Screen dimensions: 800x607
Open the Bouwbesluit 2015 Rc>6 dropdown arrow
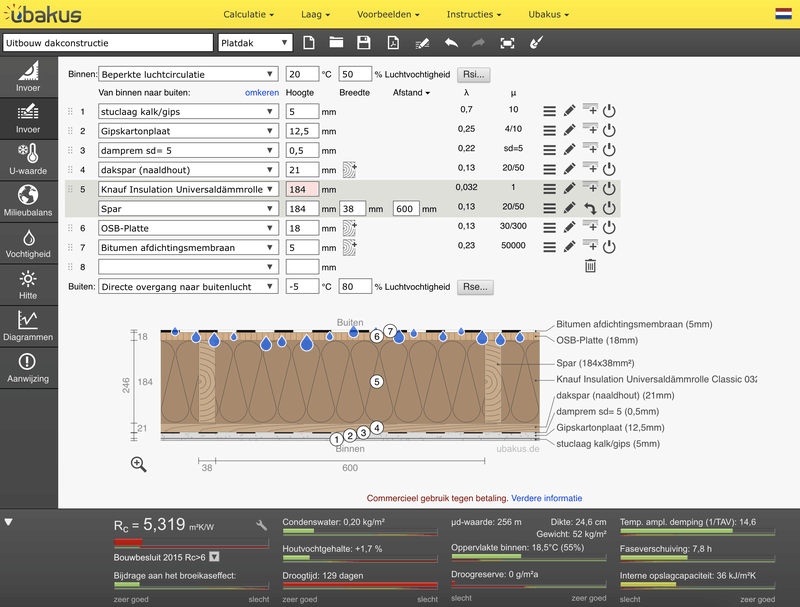pyautogui.click(x=214, y=557)
